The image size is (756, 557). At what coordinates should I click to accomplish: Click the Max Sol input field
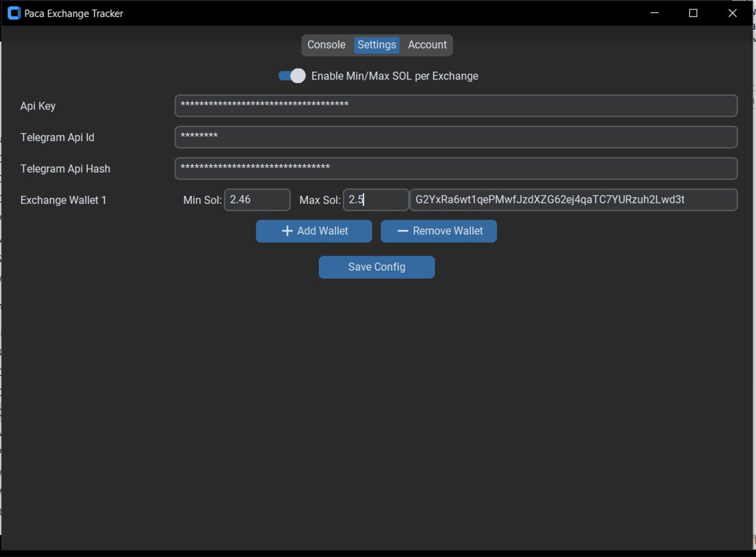376,200
